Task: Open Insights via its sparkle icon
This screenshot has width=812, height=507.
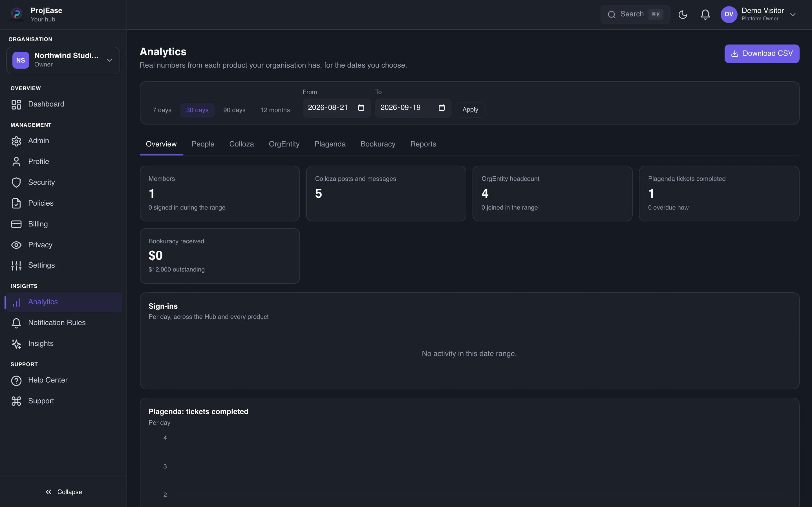Action: [16, 344]
